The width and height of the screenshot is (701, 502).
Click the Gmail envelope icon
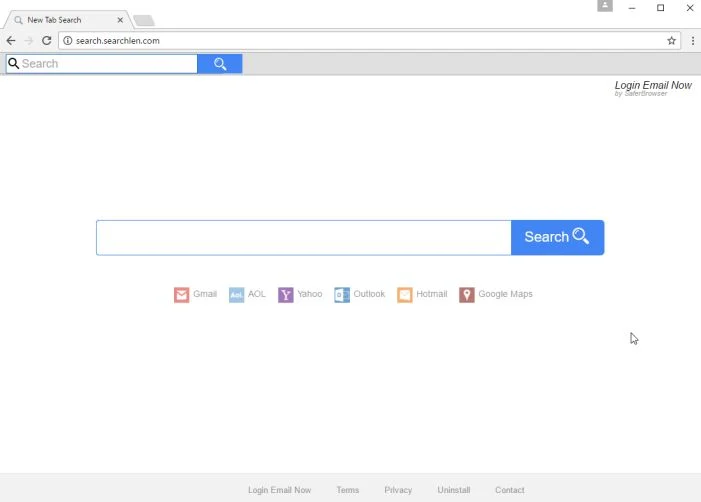pyautogui.click(x=182, y=295)
